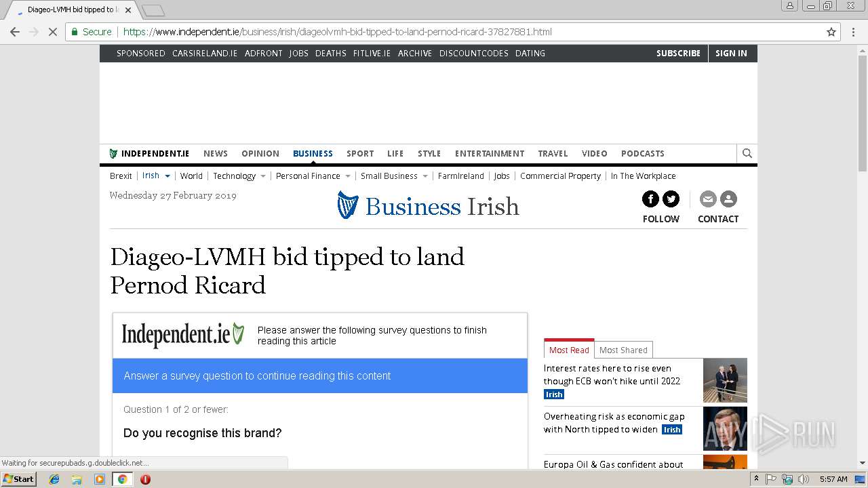Open the DISCOUNTCODES top link
Viewport: 868px width, 488px height.
pyautogui.click(x=474, y=54)
